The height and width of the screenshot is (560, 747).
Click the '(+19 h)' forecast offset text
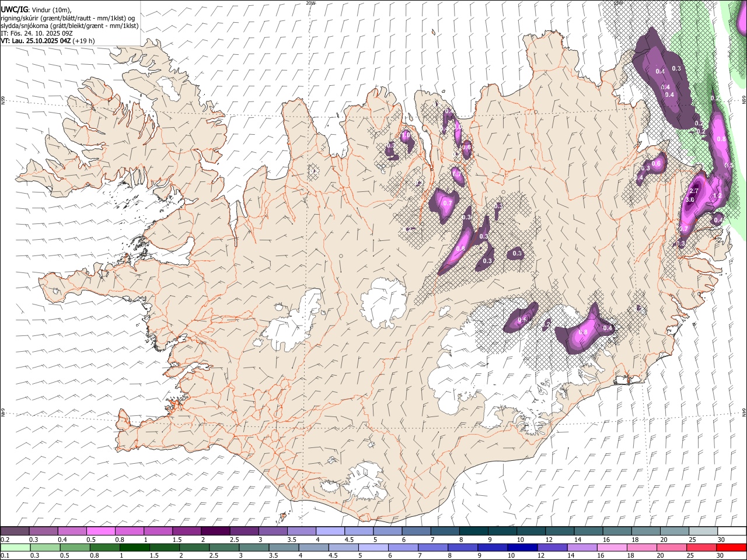83,41
